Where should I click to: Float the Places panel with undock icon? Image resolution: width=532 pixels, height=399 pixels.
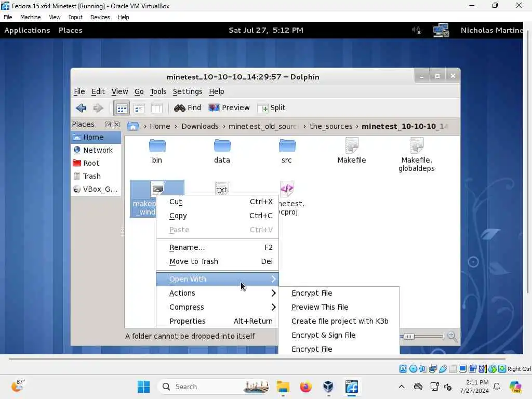tap(108, 124)
